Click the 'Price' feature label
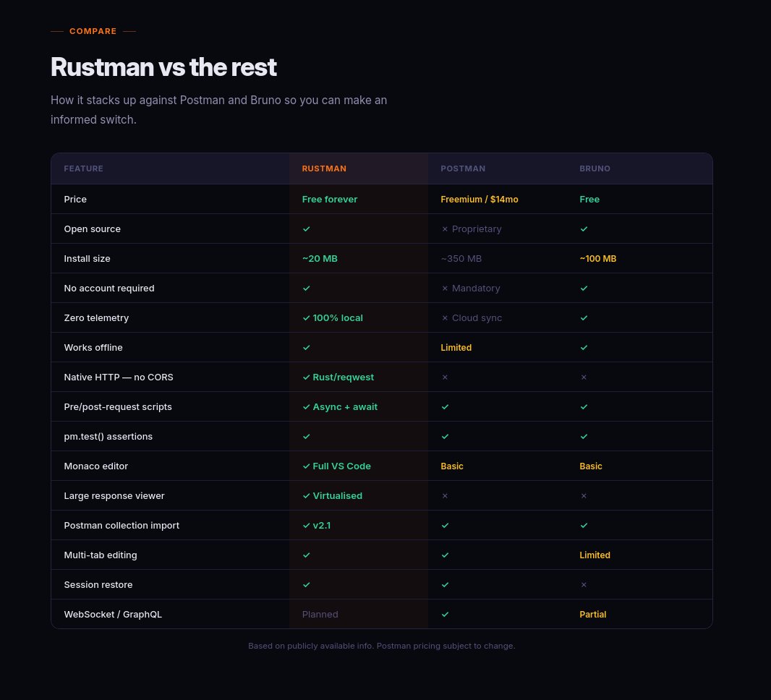Image resolution: width=771 pixels, height=700 pixels. tap(75, 199)
